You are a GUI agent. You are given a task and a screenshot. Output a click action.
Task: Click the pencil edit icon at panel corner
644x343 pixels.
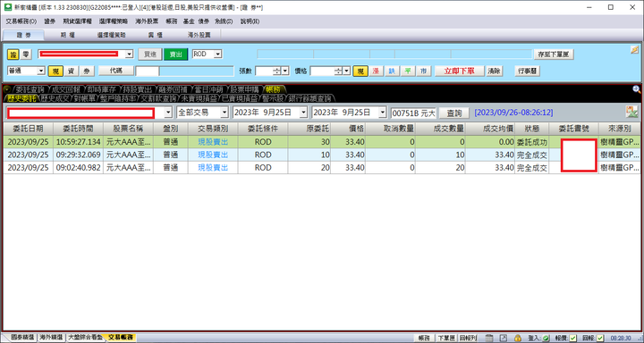pyautogui.click(x=634, y=50)
